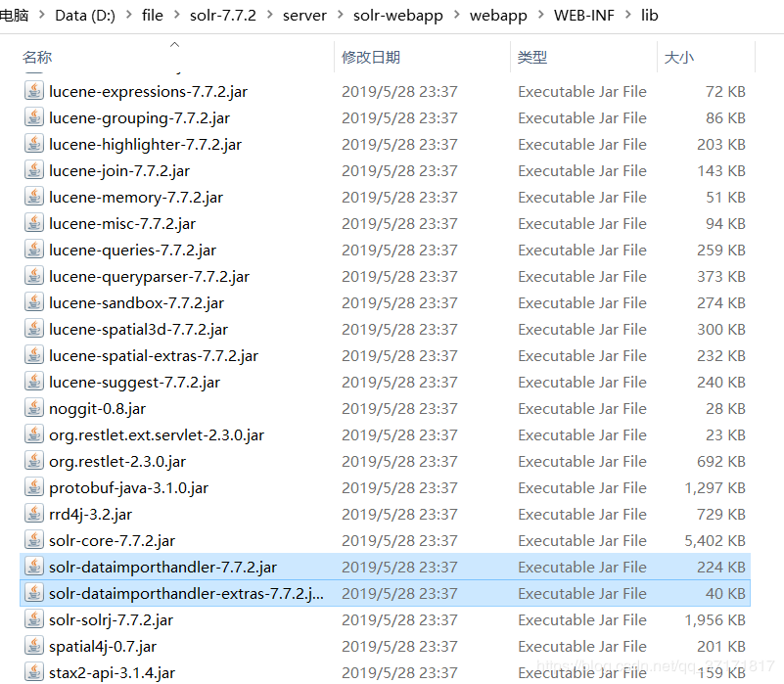
Task: Select the lib folder breadcrumb segment
Action: click(x=650, y=16)
